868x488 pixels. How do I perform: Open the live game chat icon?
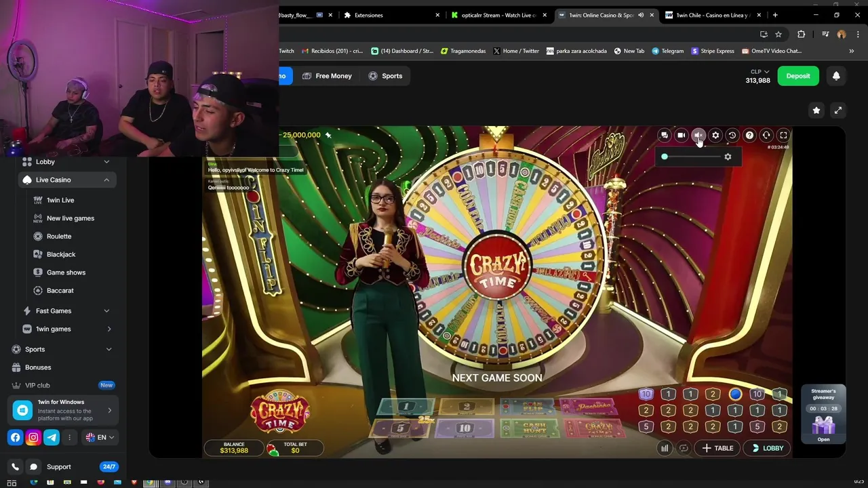(x=664, y=136)
